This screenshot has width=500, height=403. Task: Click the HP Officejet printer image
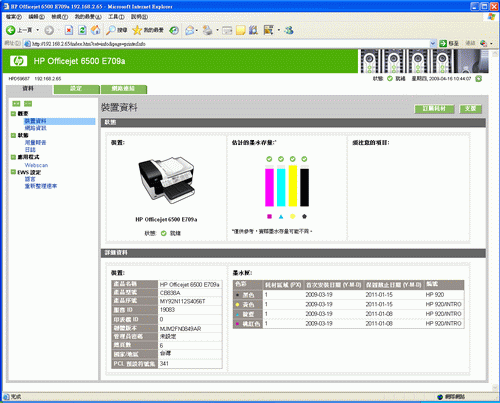pos(166,180)
